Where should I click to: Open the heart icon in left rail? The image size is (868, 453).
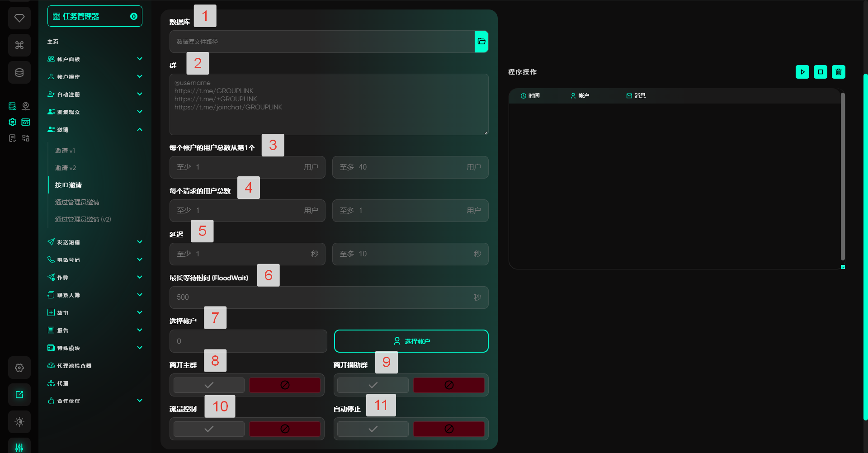(19, 18)
